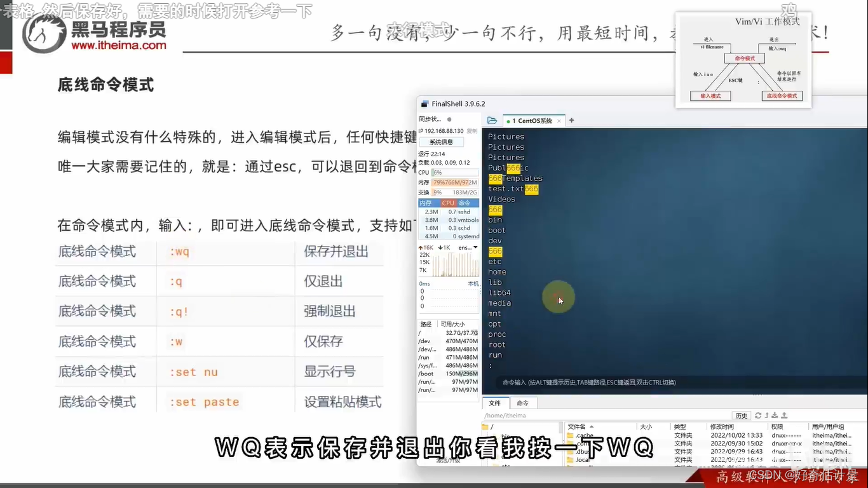
Task: Click 复制 to copy the IP address
Action: [x=472, y=131]
